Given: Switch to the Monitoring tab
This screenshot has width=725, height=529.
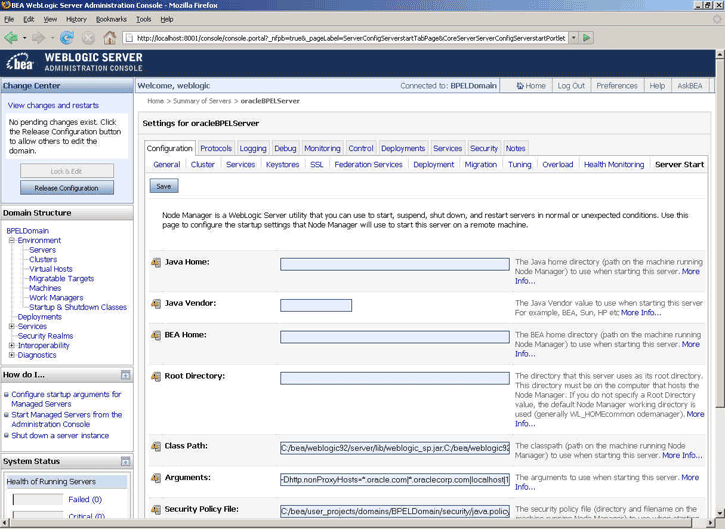Looking at the screenshot, I should point(322,148).
